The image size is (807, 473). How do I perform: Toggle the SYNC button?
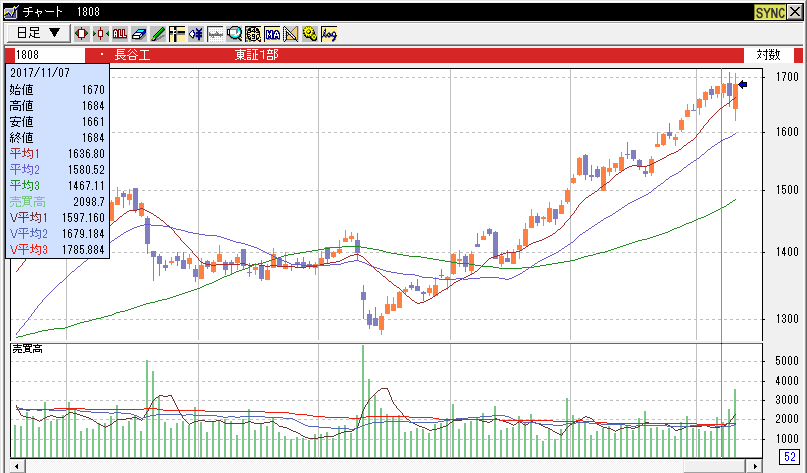pyautogui.click(x=771, y=11)
